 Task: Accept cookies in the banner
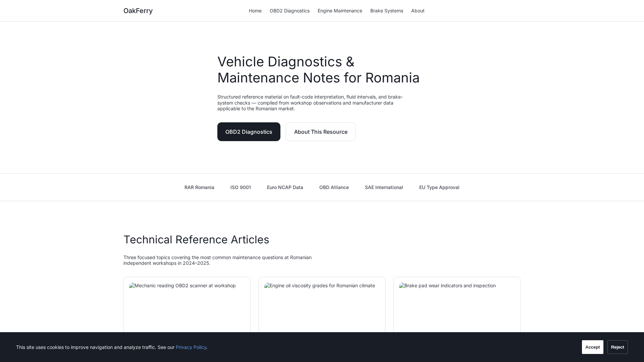[592, 347]
